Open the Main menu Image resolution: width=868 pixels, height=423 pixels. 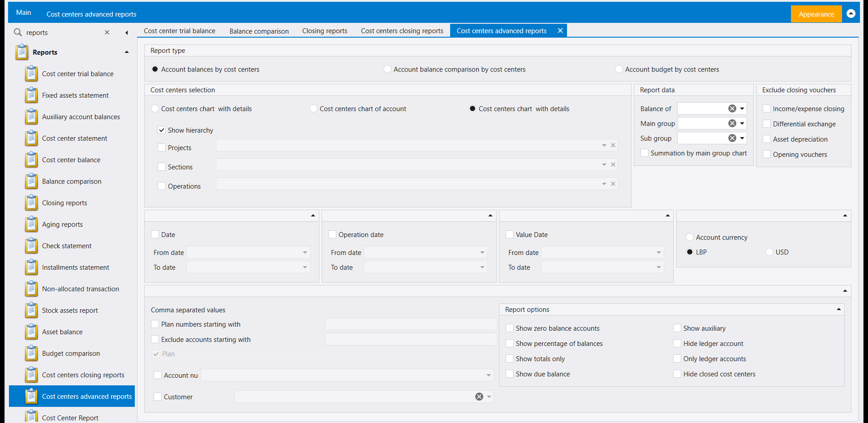click(x=24, y=13)
